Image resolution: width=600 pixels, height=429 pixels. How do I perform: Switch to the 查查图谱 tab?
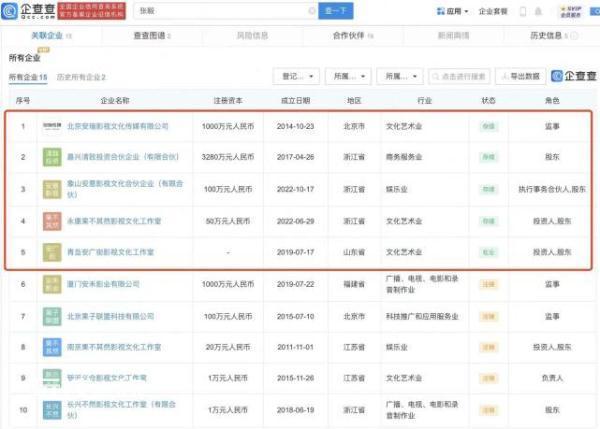click(152, 36)
